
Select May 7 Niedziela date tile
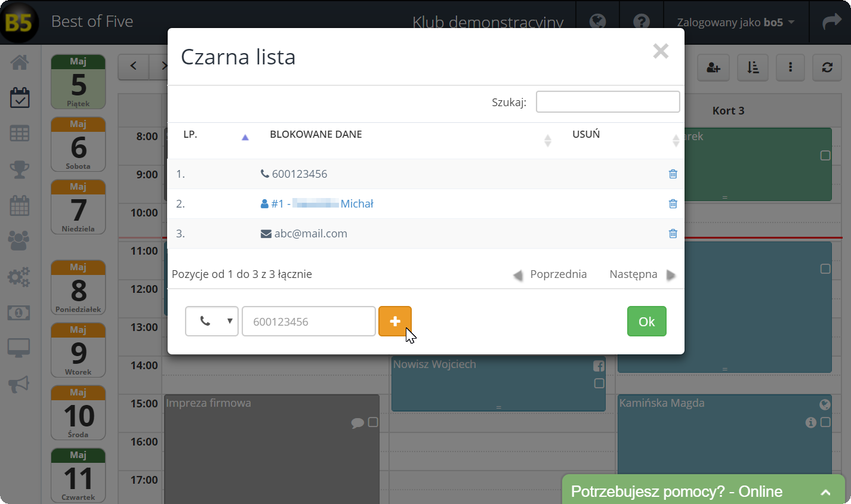point(78,207)
